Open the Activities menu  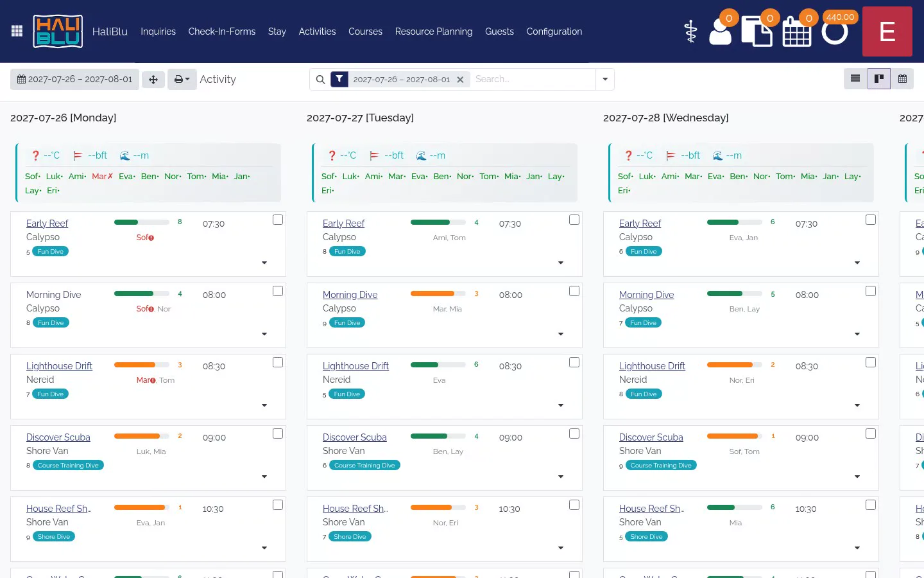tap(317, 31)
